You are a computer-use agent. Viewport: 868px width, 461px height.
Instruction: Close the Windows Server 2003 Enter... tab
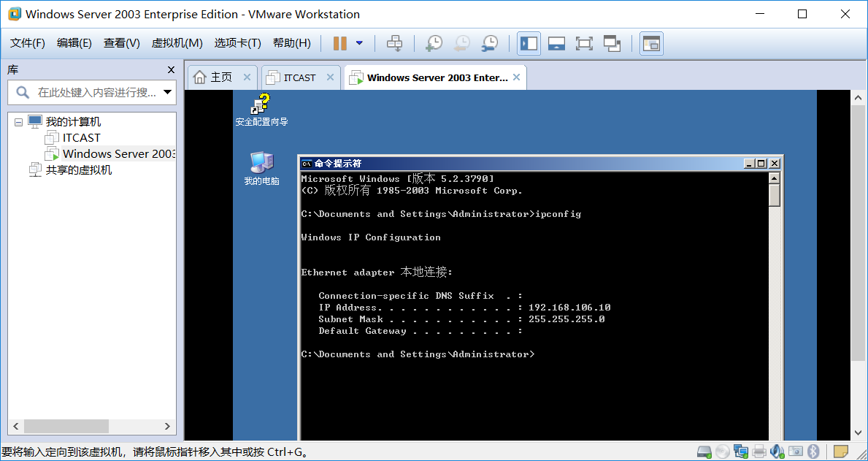pyautogui.click(x=516, y=77)
